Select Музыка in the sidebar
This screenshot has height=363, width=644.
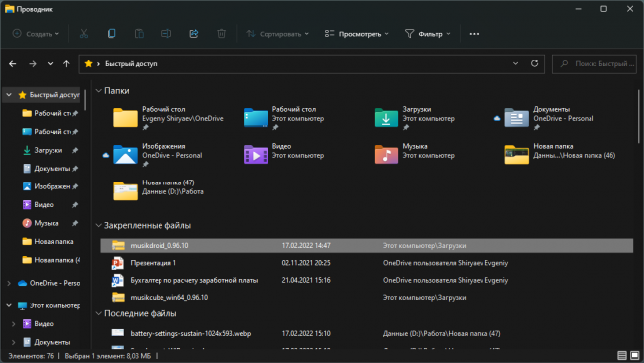click(x=47, y=223)
